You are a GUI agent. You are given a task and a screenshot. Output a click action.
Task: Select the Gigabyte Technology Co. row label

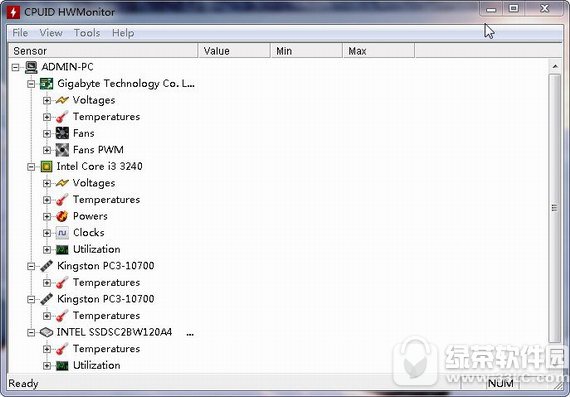coord(126,84)
